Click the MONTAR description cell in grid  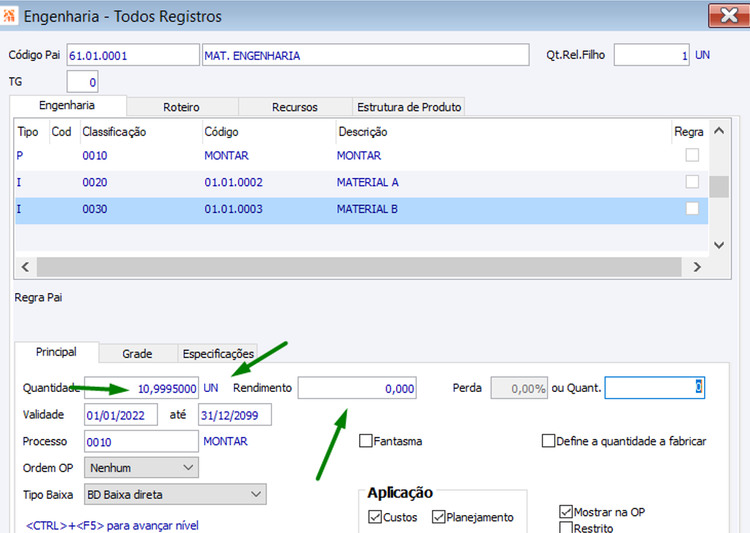click(x=359, y=155)
